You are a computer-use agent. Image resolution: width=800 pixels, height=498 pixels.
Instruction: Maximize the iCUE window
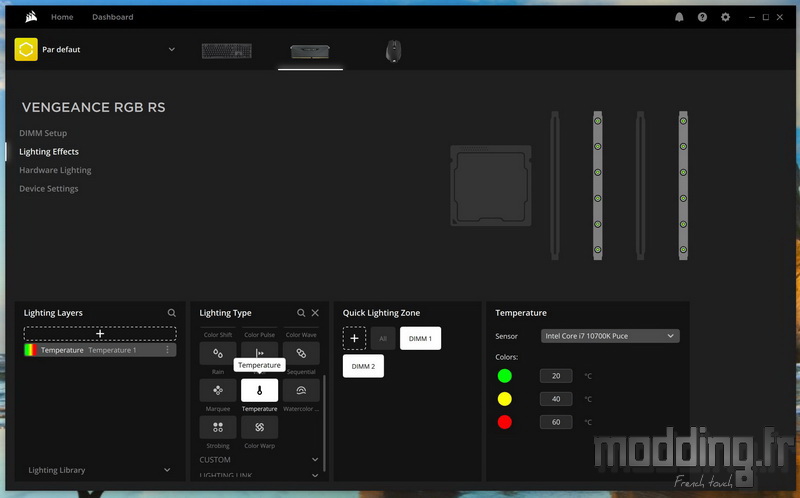coord(766,17)
